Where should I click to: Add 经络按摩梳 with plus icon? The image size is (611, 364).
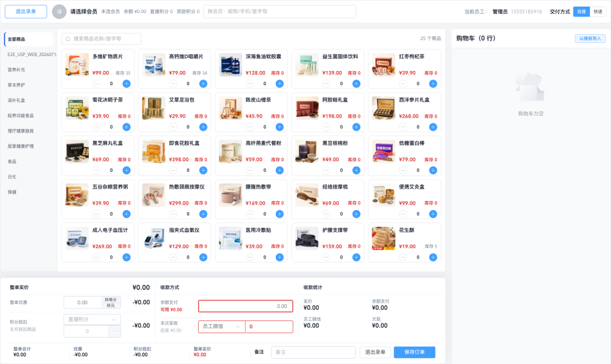pyautogui.click(x=357, y=214)
